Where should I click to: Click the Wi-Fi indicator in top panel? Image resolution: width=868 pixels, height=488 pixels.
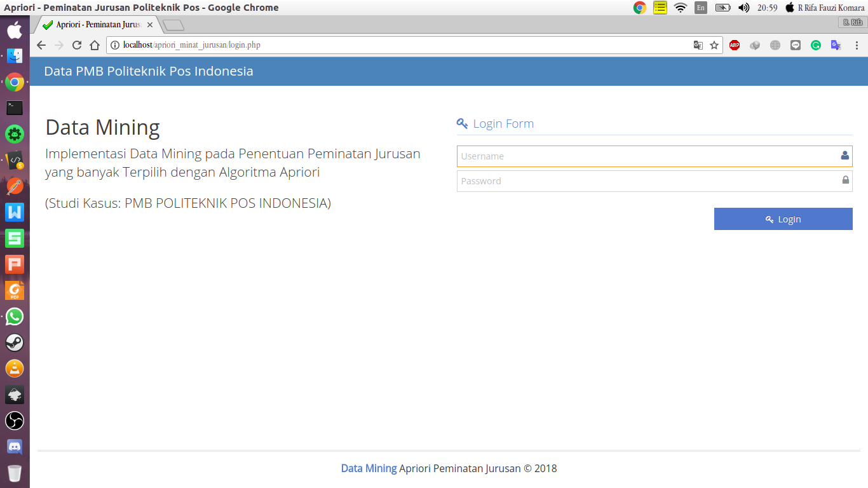click(681, 8)
